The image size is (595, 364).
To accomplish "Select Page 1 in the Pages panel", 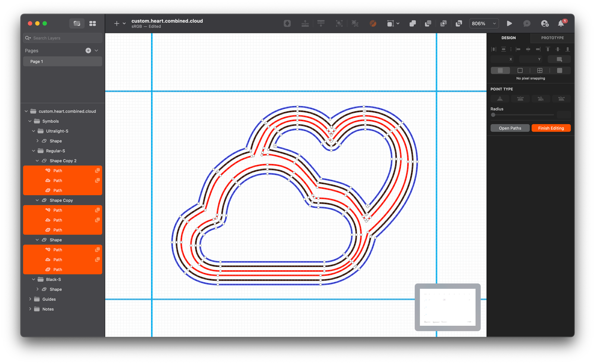I will click(x=62, y=61).
